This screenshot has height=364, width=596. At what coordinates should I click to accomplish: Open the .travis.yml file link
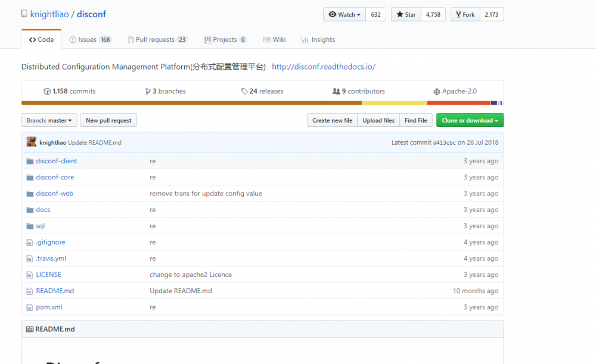[51, 259]
